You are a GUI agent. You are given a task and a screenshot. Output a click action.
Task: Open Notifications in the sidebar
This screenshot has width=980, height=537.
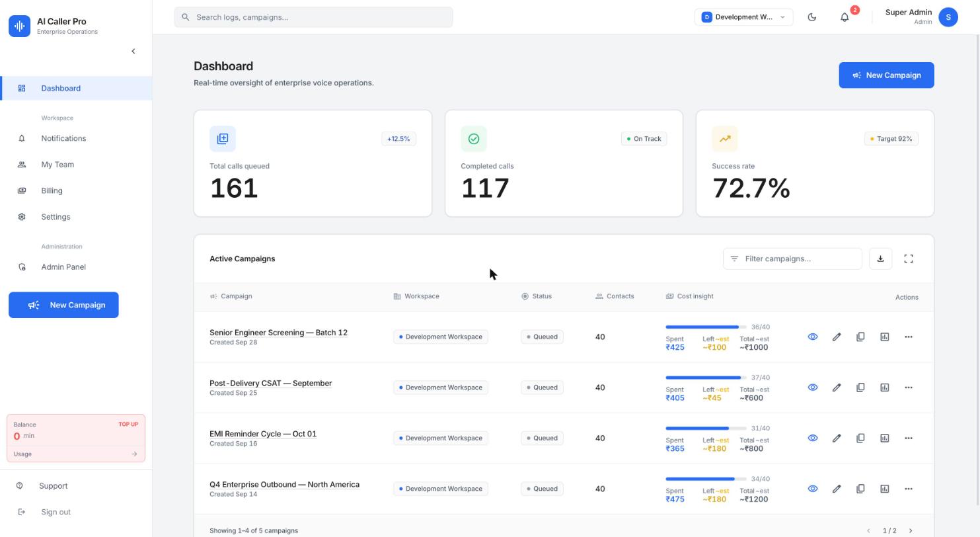tap(76, 138)
